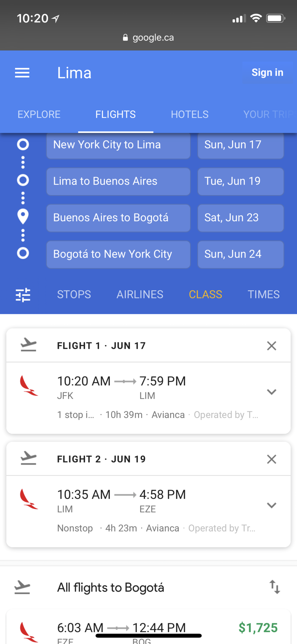Edit the New York City to Lima leg
The width and height of the screenshot is (297, 644).
point(118,145)
